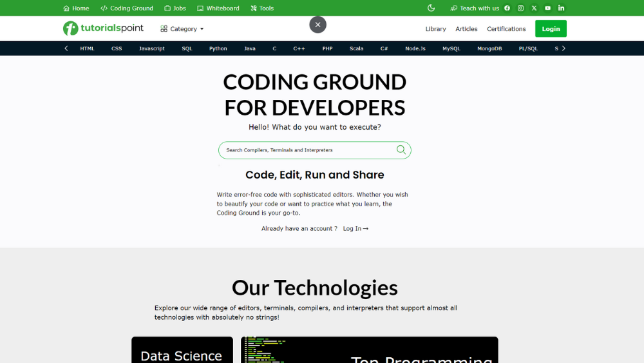This screenshot has width=644, height=363.
Task: Open the Articles link
Action: (466, 29)
